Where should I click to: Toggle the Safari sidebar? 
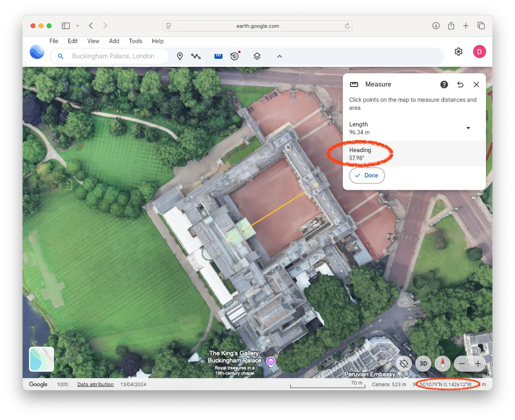(66, 26)
